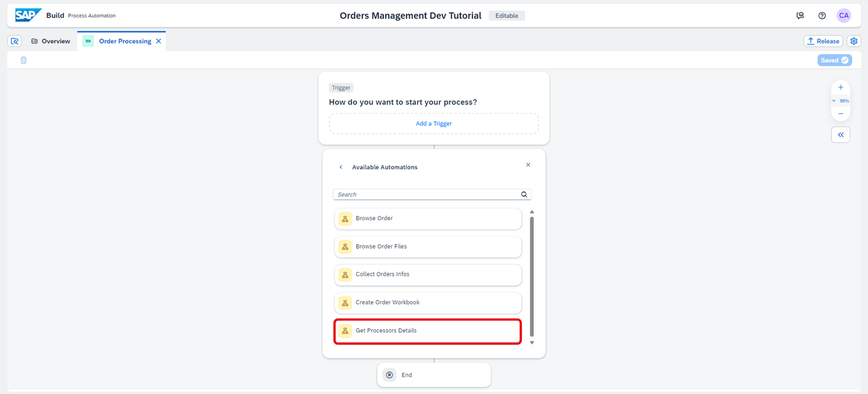
Task: Click the Browse Order automation icon
Action: [345, 218]
